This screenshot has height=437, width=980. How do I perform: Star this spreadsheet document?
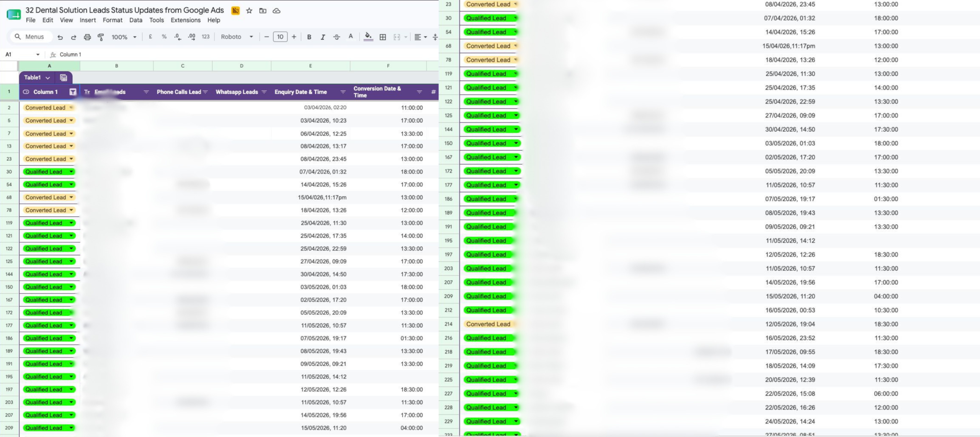pyautogui.click(x=249, y=11)
